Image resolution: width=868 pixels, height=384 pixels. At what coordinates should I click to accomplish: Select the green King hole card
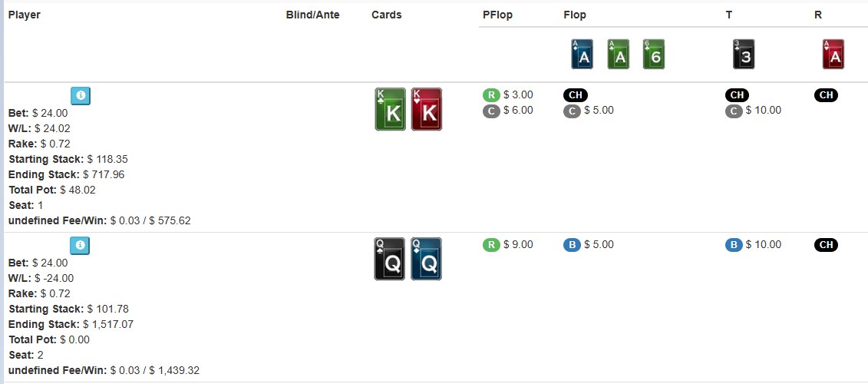[x=390, y=109]
